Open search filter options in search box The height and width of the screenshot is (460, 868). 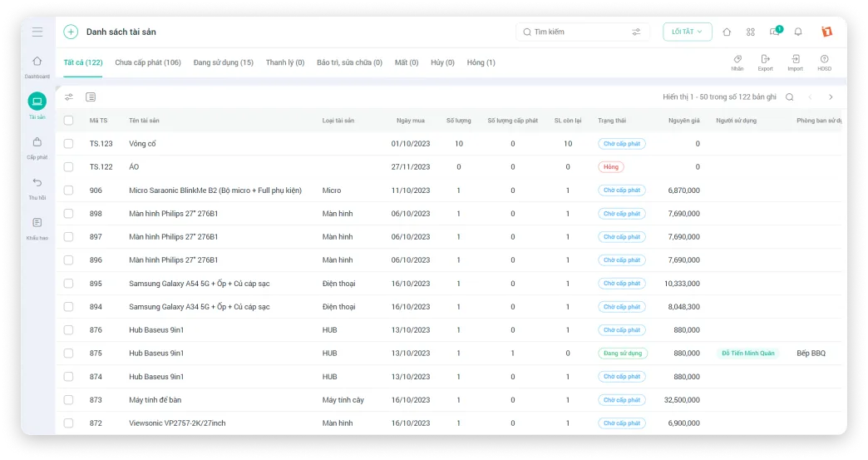click(636, 32)
